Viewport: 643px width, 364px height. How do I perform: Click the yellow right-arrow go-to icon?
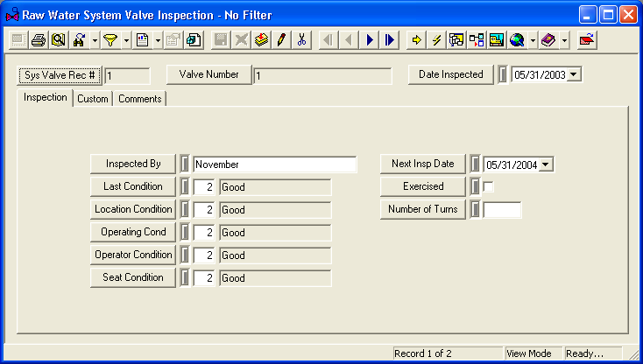click(416, 40)
